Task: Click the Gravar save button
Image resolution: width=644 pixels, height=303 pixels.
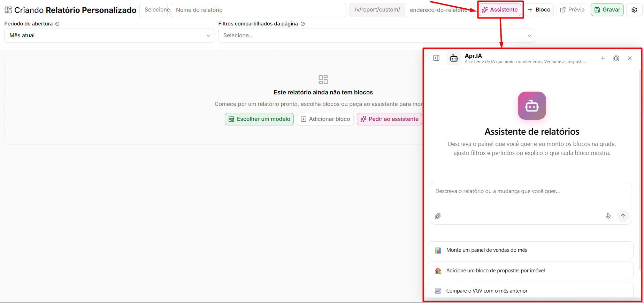Action: click(607, 10)
